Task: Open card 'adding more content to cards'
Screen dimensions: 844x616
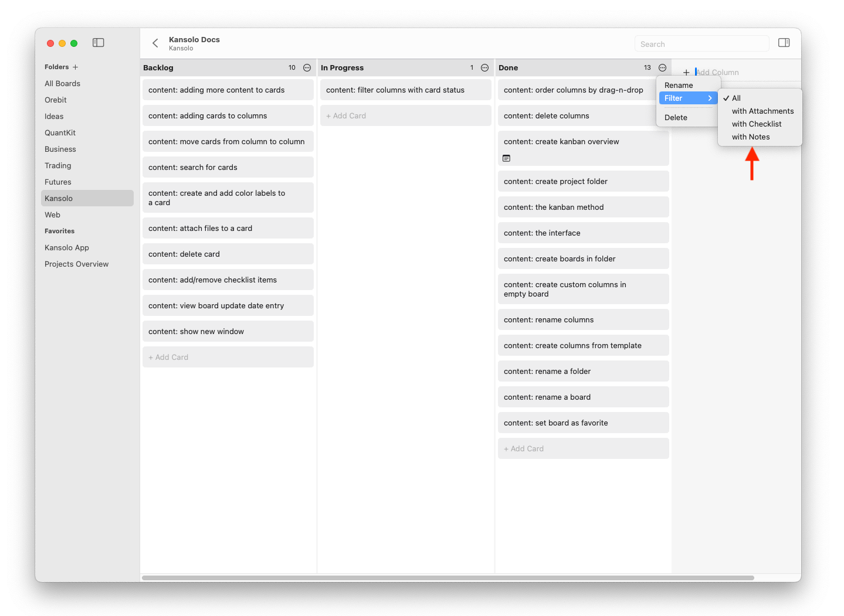Action: (228, 90)
